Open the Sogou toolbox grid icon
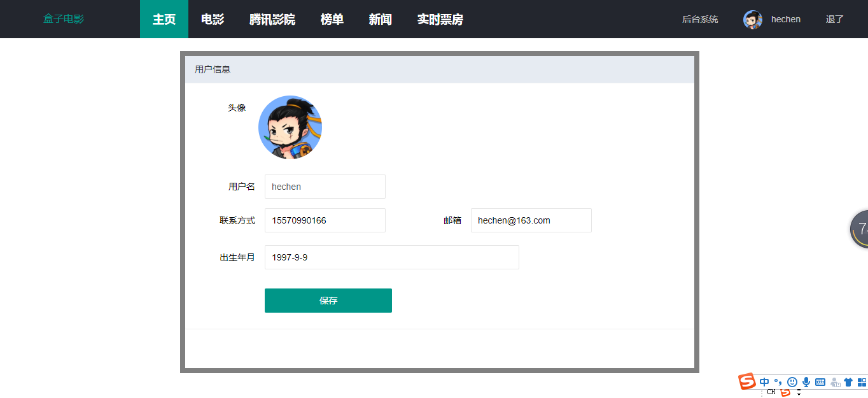This screenshot has height=398, width=868. [x=862, y=382]
